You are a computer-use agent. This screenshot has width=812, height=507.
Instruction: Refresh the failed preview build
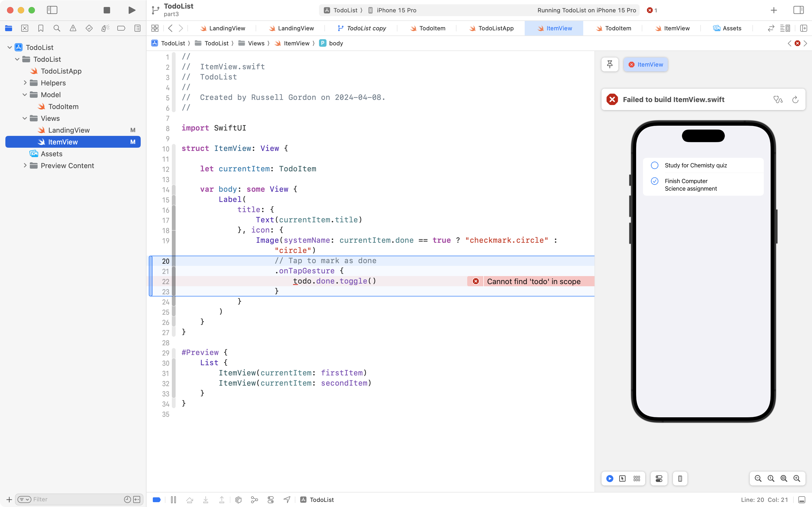coord(795,100)
